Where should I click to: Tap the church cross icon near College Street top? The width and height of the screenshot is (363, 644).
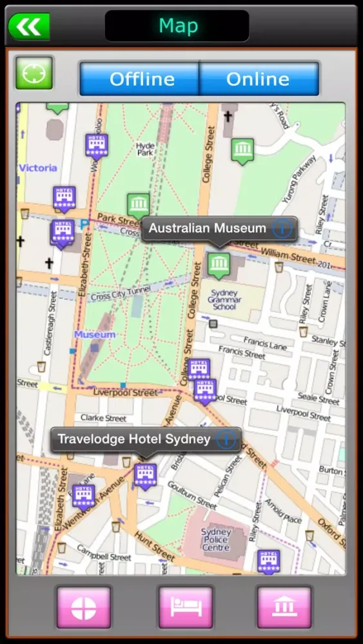coord(228,116)
